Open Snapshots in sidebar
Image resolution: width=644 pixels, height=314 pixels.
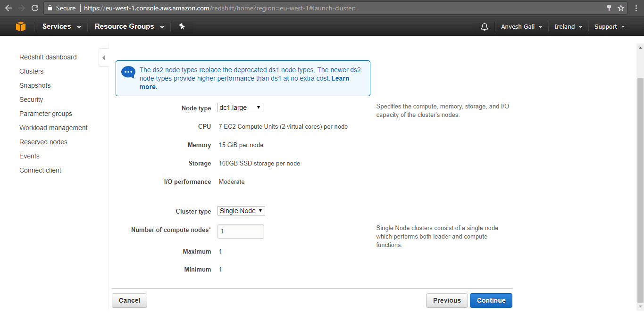(x=35, y=85)
